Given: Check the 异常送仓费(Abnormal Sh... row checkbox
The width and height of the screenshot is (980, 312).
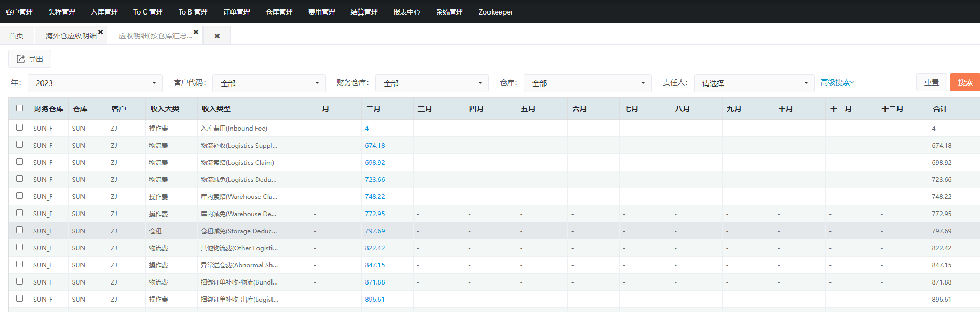Looking at the screenshot, I should [x=19, y=264].
